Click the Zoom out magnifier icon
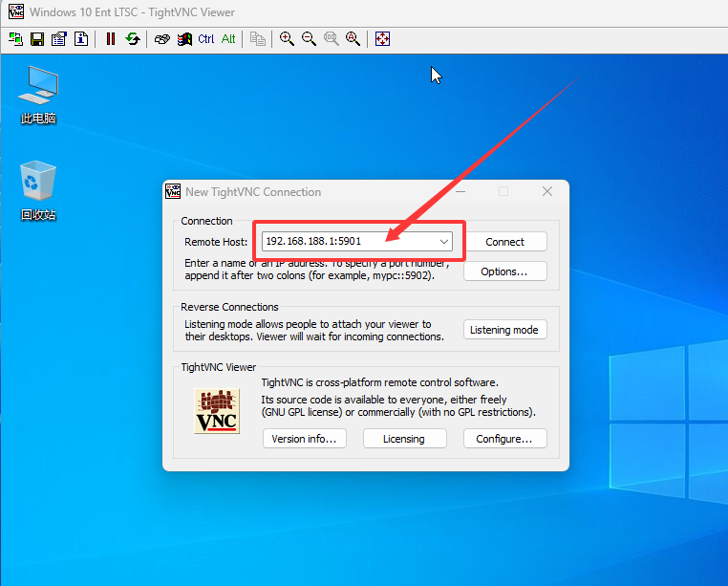728x586 pixels. click(x=309, y=39)
